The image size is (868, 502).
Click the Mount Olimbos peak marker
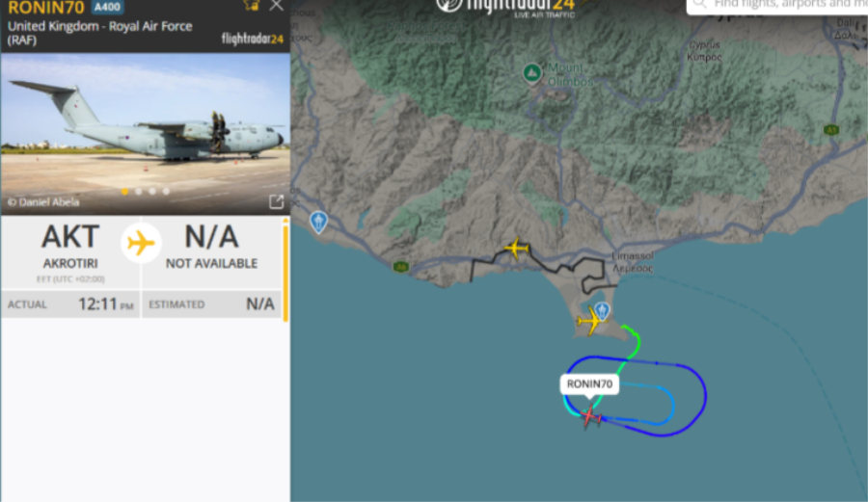[x=532, y=72]
